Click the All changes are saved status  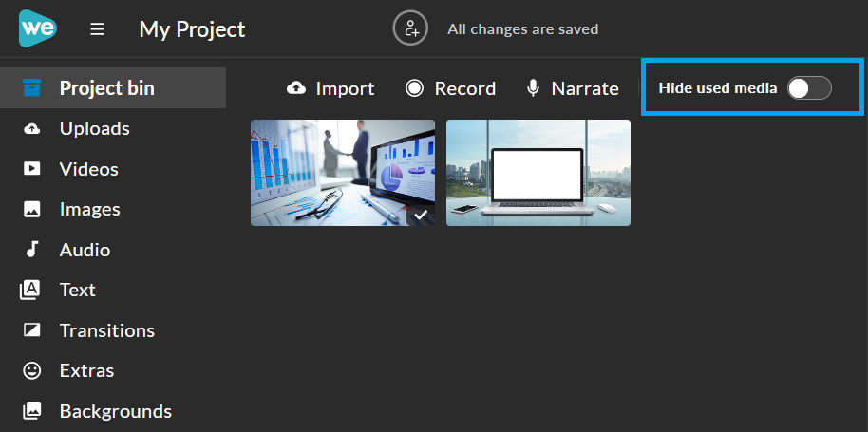tap(522, 28)
